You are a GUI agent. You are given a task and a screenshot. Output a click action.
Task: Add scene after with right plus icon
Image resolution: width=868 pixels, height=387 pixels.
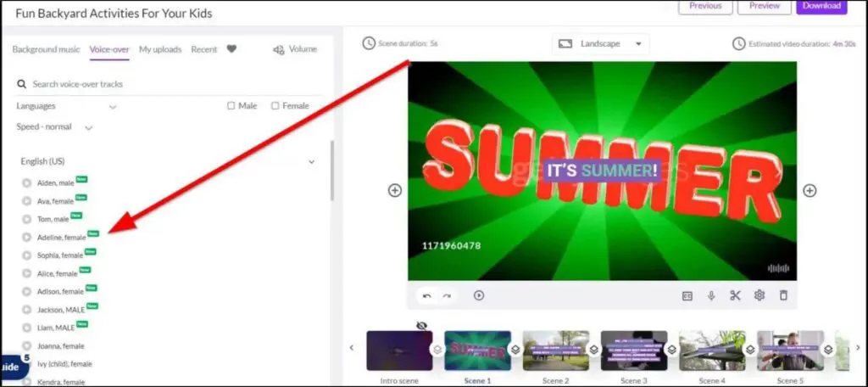[810, 190]
